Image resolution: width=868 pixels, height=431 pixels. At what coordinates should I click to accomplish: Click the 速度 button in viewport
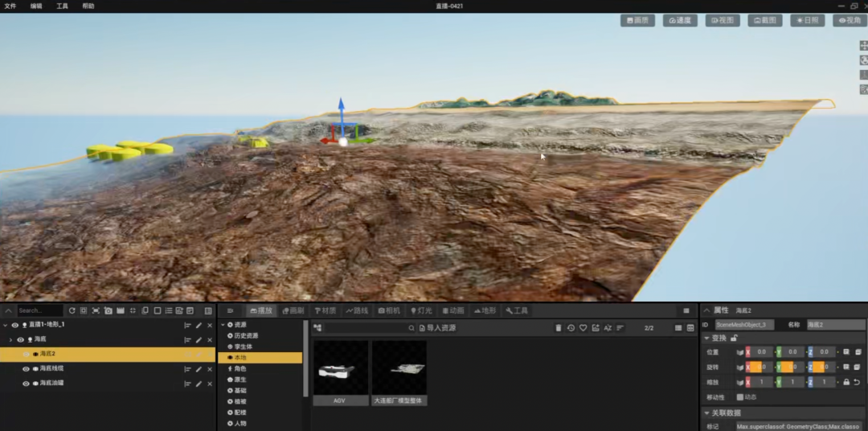680,20
